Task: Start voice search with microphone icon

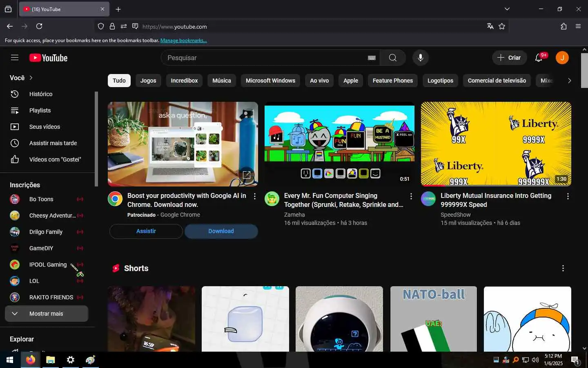Action: point(420,58)
